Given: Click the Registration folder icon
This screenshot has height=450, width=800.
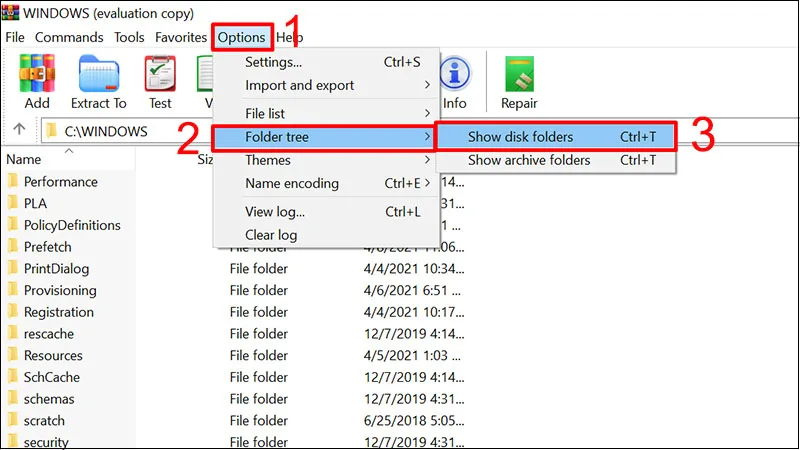Looking at the screenshot, I should [x=13, y=311].
